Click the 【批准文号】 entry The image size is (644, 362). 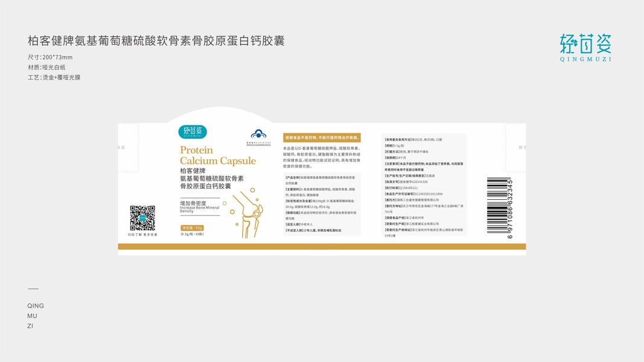(x=406, y=182)
